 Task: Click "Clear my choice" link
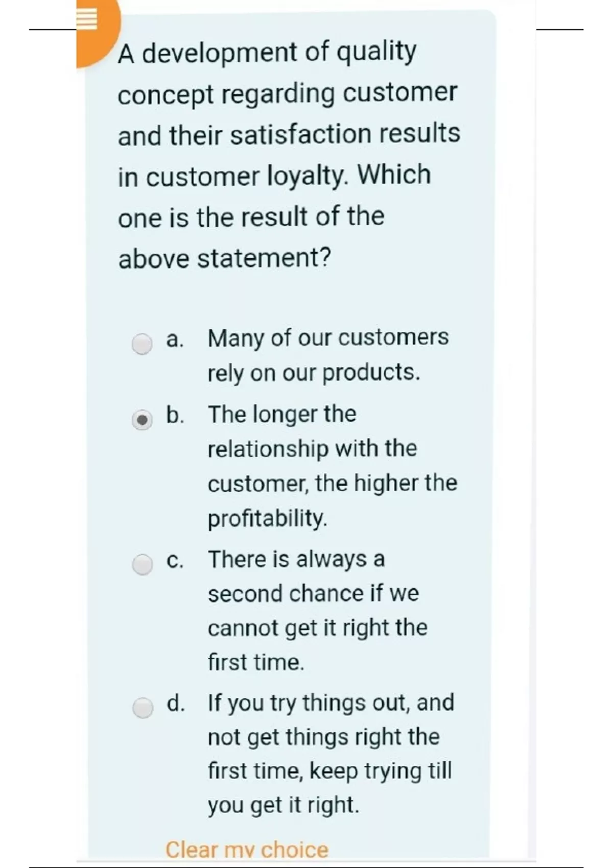[247, 850]
